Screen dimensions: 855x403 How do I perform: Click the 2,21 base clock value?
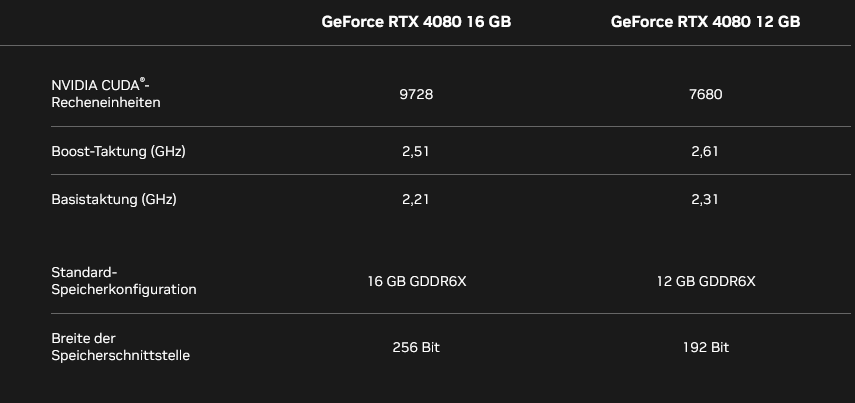(416, 199)
